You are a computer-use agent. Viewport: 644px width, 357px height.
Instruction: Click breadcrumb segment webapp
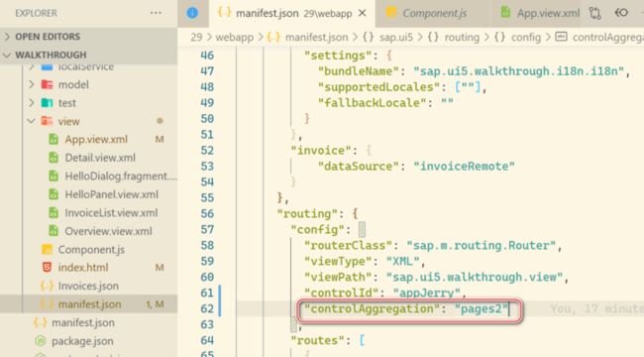[234, 38]
